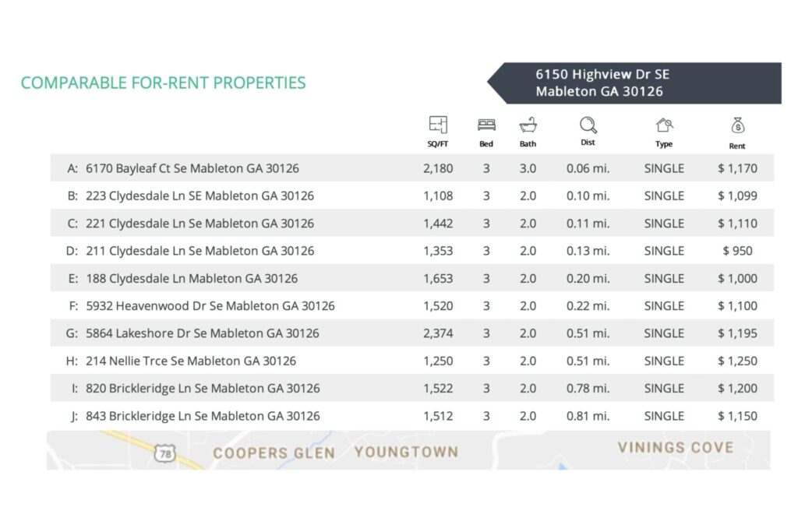Screen dimensions: 798x532
Task: Select the Type house icon
Action: point(663,124)
